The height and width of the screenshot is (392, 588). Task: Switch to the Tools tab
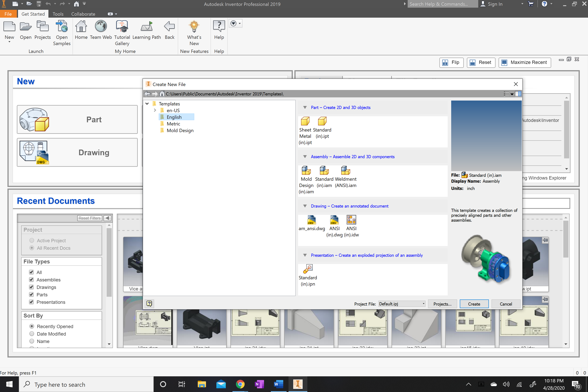click(58, 14)
